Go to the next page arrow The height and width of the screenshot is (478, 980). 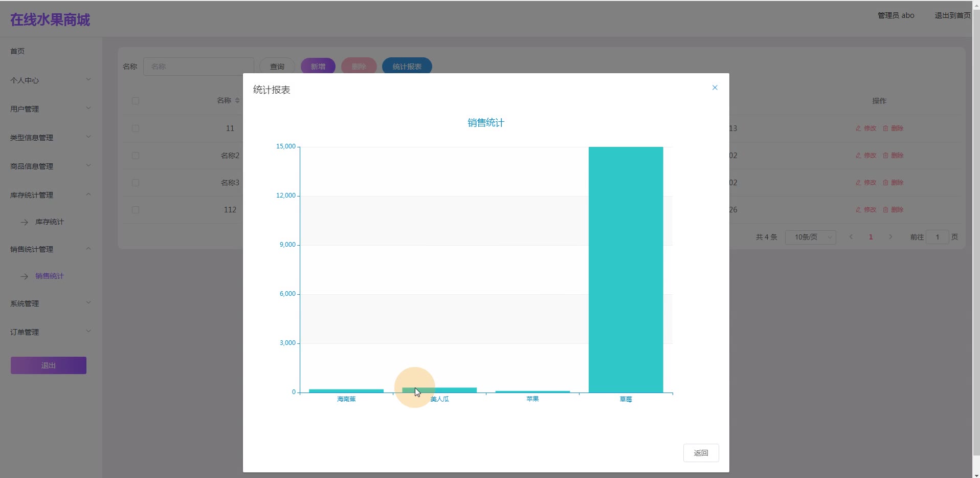tap(890, 237)
